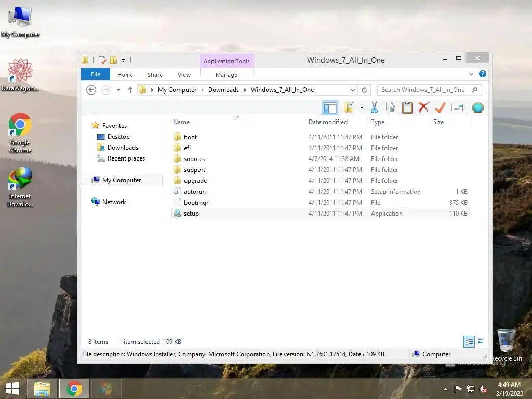
Task: Click the search magnifier icon
Action: (x=475, y=90)
